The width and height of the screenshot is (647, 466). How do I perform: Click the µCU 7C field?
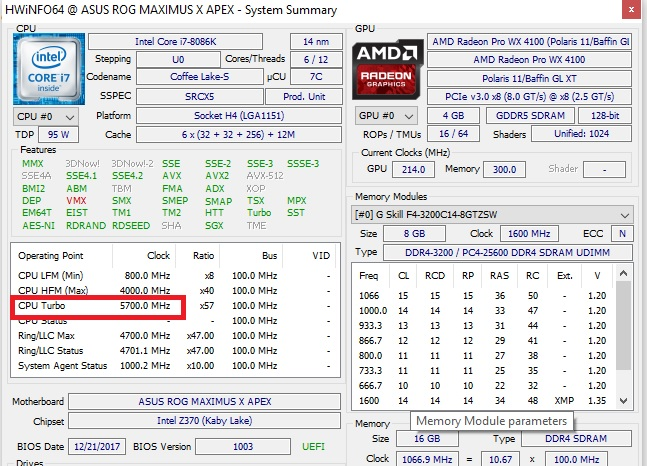[x=316, y=77]
